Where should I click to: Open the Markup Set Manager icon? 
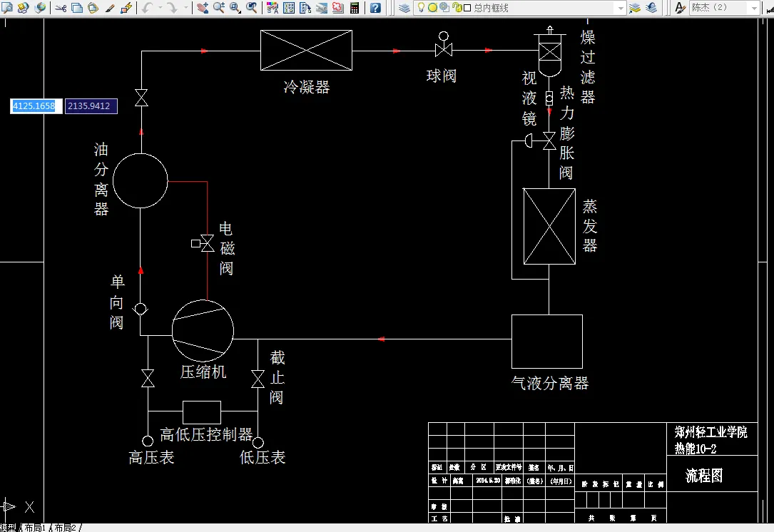tap(337, 7)
